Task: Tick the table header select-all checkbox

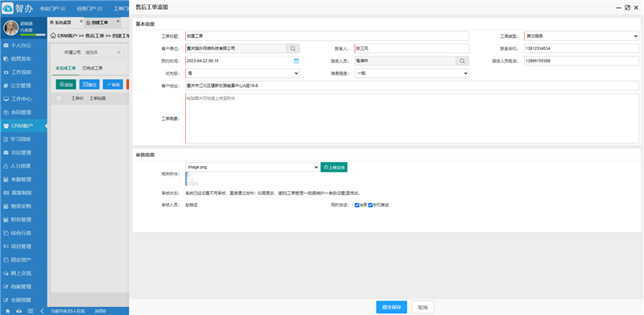Action: [x=59, y=98]
